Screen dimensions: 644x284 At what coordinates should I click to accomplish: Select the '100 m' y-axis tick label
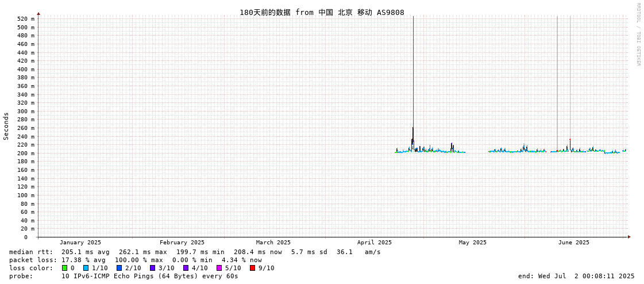pos(26,195)
